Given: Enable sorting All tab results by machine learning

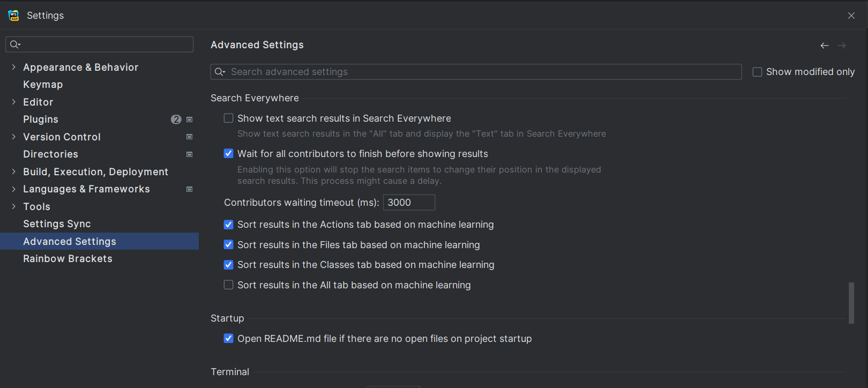Looking at the screenshot, I should [x=229, y=285].
